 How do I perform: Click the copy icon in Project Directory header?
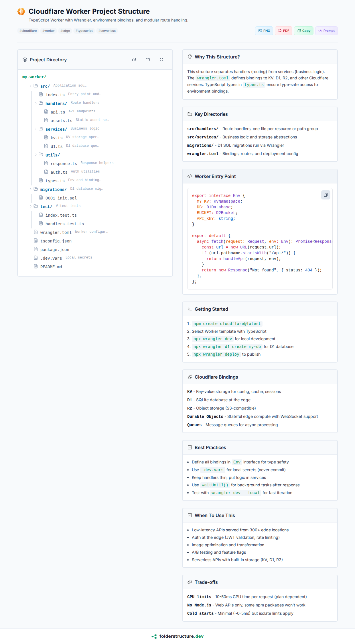[x=134, y=60]
